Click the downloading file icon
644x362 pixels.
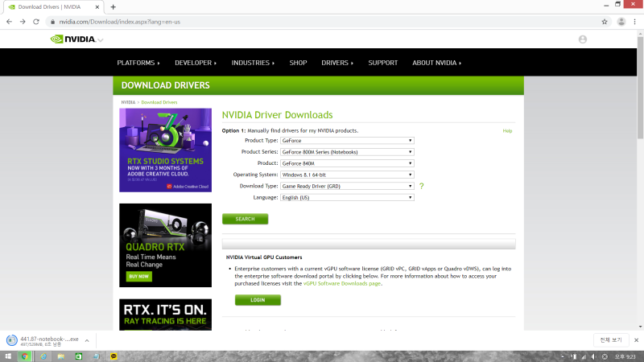tap(11, 340)
